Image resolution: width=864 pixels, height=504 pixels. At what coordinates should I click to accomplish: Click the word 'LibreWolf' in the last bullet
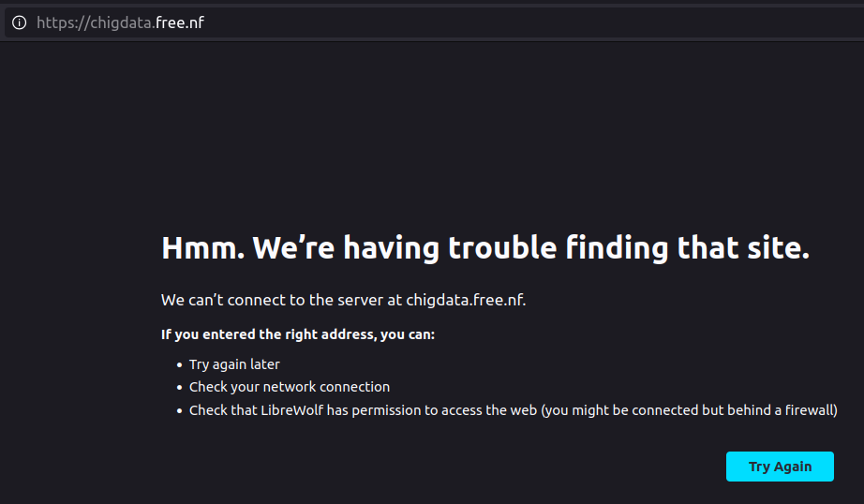[x=291, y=410]
